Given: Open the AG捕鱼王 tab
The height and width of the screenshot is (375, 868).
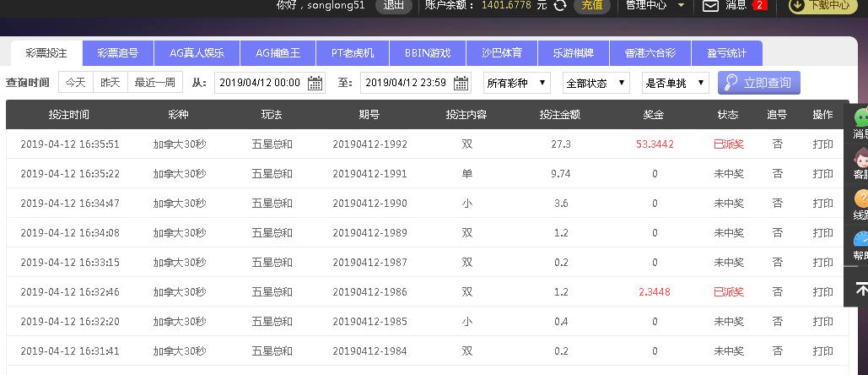Looking at the screenshot, I should [x=278, y=53].
